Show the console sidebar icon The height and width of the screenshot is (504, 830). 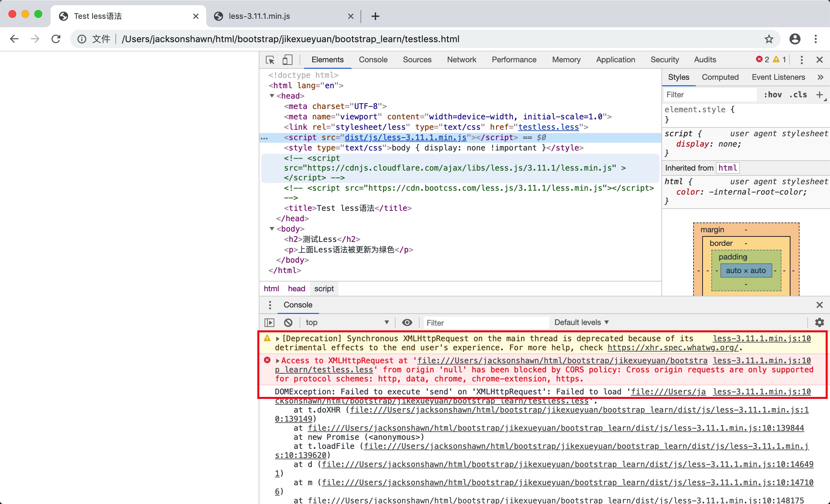tap(269, 322)
